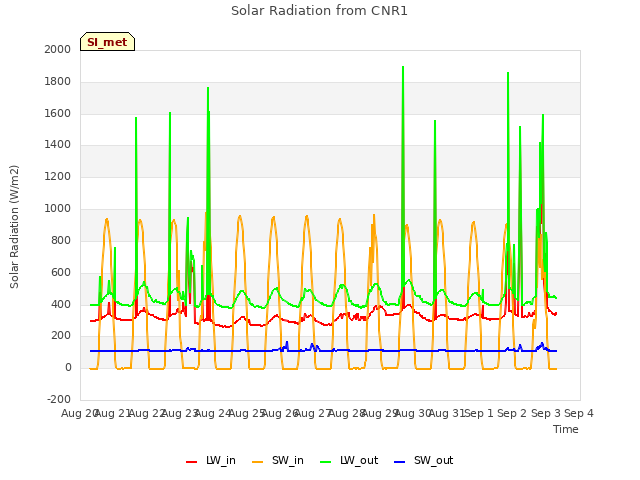Click the blue SW_out legend swatch

[x=400, y=462]
